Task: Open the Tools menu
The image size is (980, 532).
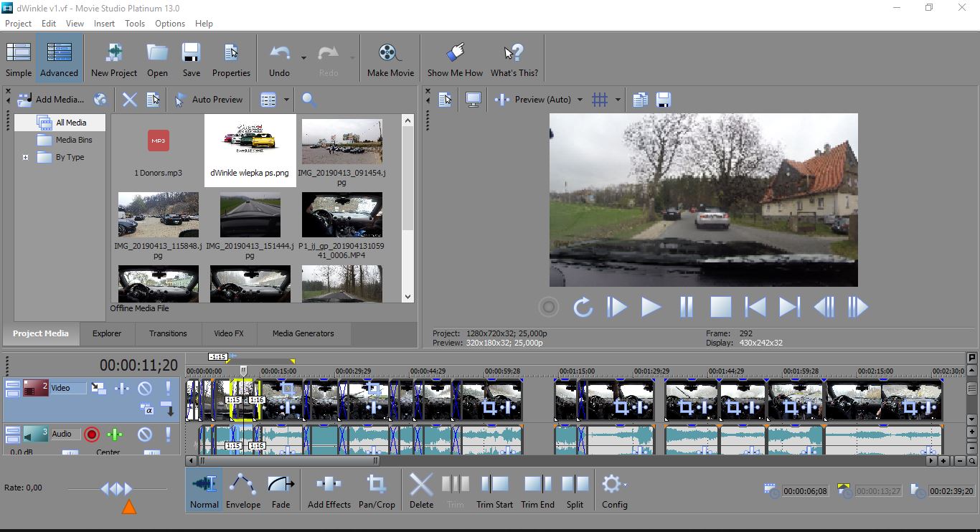Action: [x=135, y=24]
